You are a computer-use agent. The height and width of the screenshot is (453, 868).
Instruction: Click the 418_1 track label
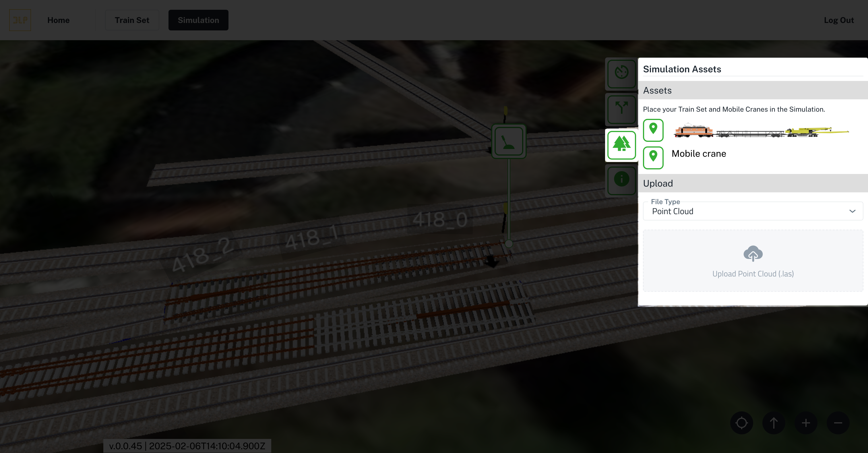[312, 237]
